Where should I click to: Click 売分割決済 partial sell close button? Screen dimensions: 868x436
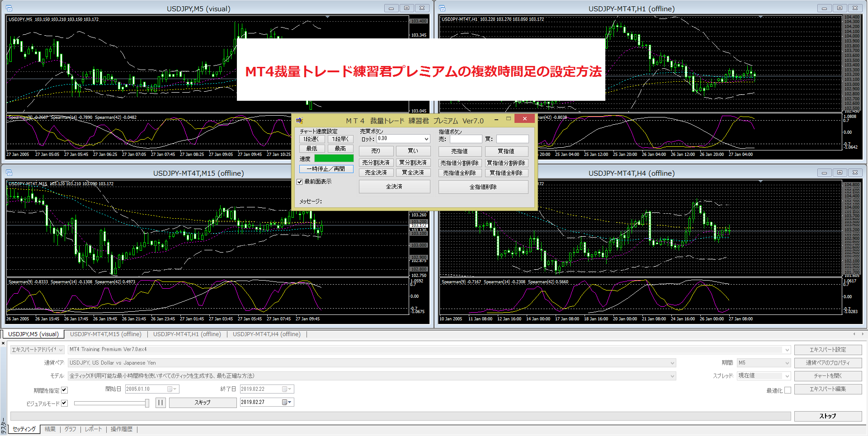[376, 163]
